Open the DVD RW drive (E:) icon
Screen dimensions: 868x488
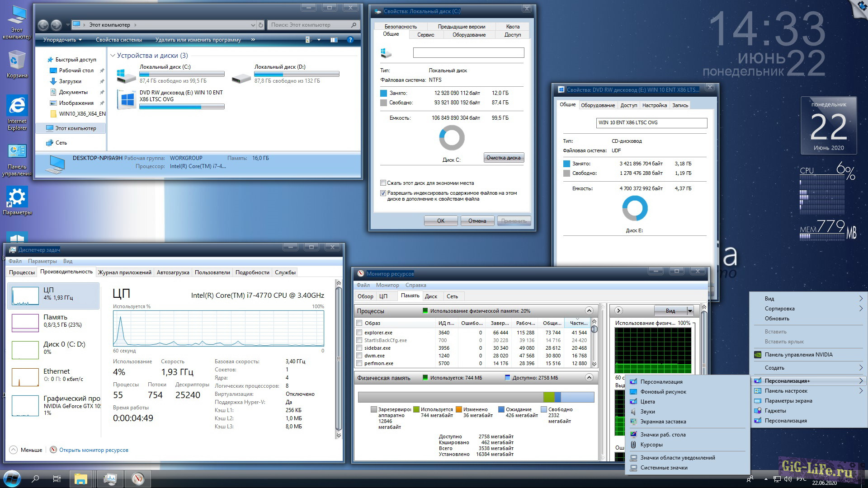[x=127, y=99]
